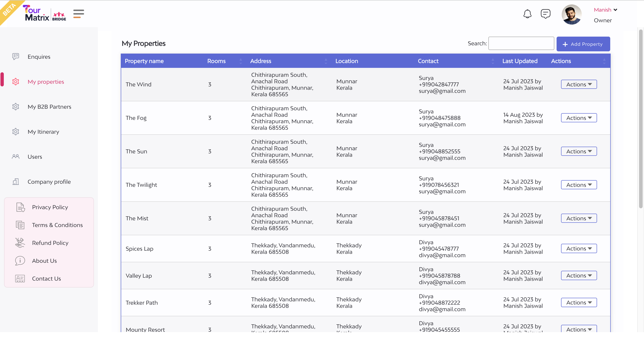
Task: Click the Refund Policy hand icon
Action: 20,243
